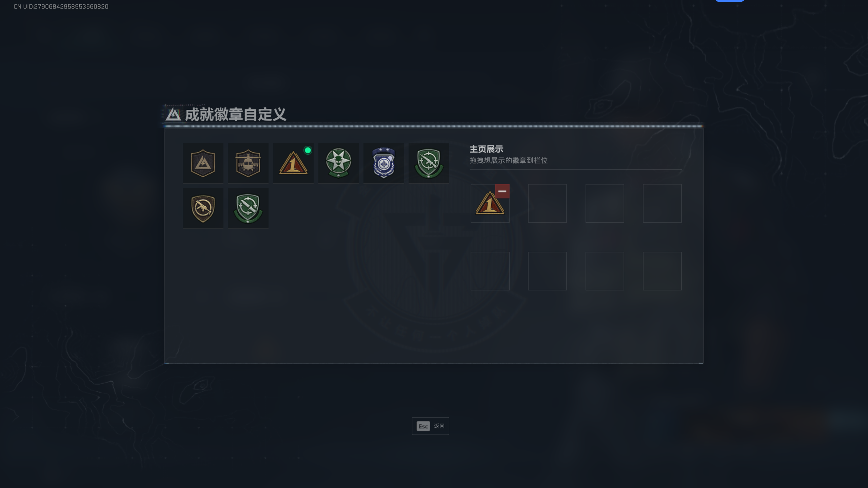Screen dimensions: 868x488
Task: Select the green shield knife-crosshair badge in the second row
Action: pos(248,208)
